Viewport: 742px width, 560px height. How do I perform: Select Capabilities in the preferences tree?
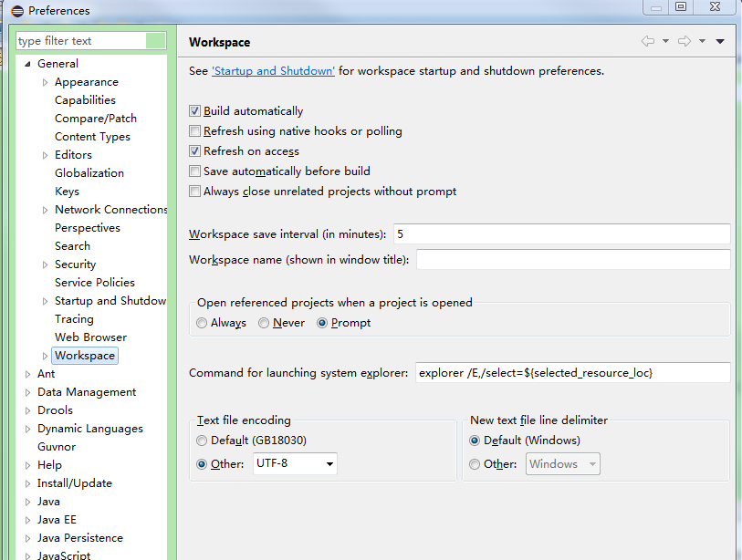(x=85, y=100)
